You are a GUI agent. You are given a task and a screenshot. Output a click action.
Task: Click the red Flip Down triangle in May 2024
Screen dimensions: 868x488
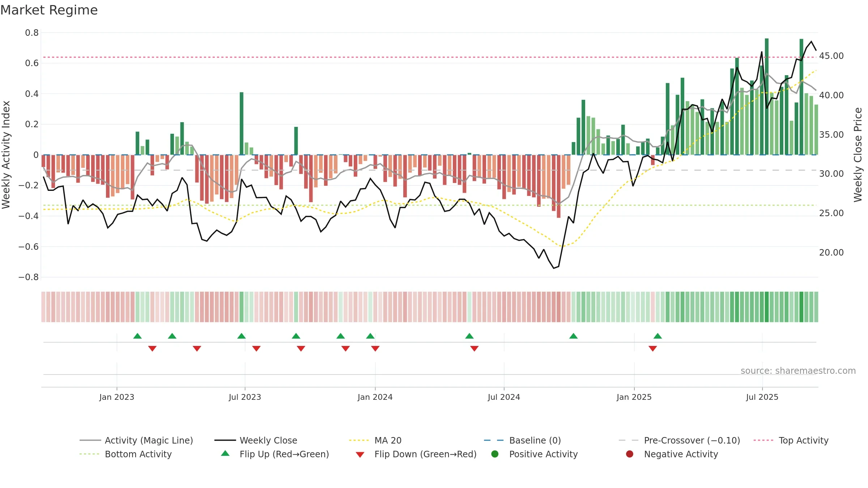[x=475, y=348]
